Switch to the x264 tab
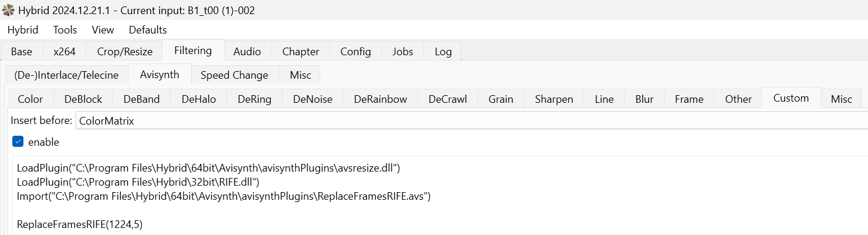The image size is (868, 235). (65, 52)
